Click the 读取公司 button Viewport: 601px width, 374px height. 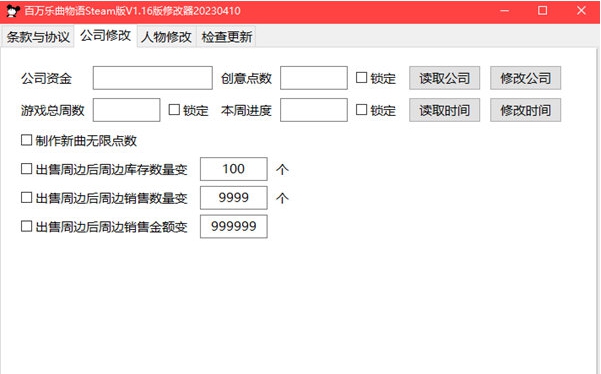tap(444, 78)
